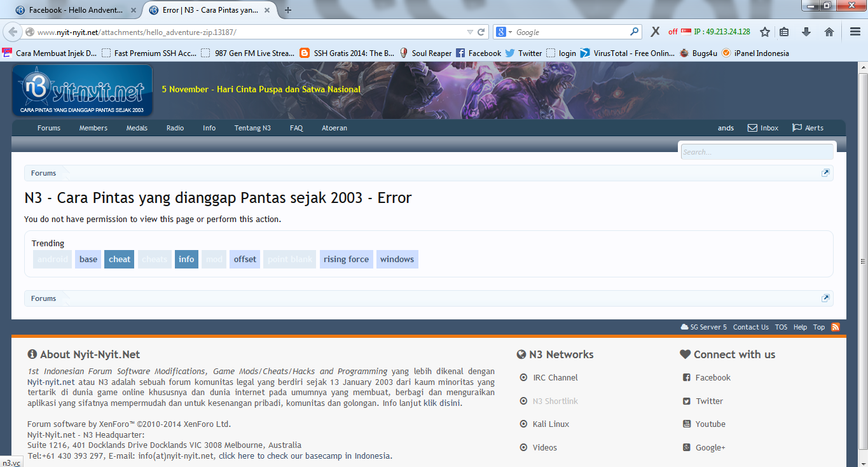
Task: Click the X proxy tool icon
Action: tap(655, 32)
